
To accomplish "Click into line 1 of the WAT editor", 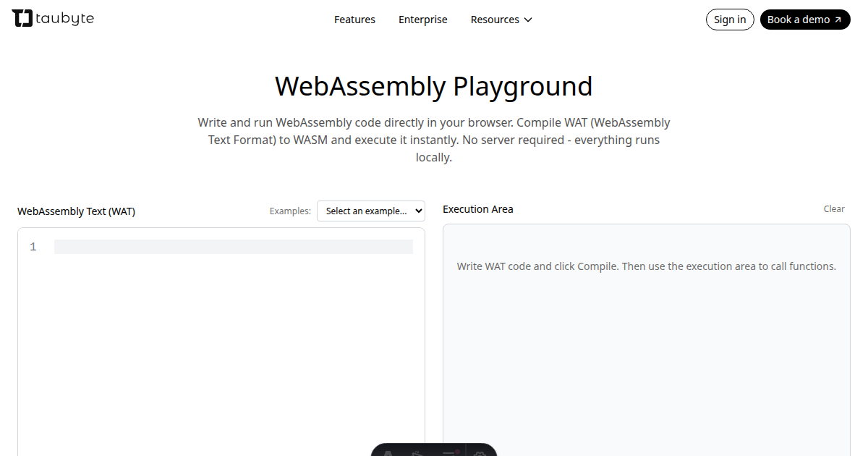I will click(x=233, y=247).
